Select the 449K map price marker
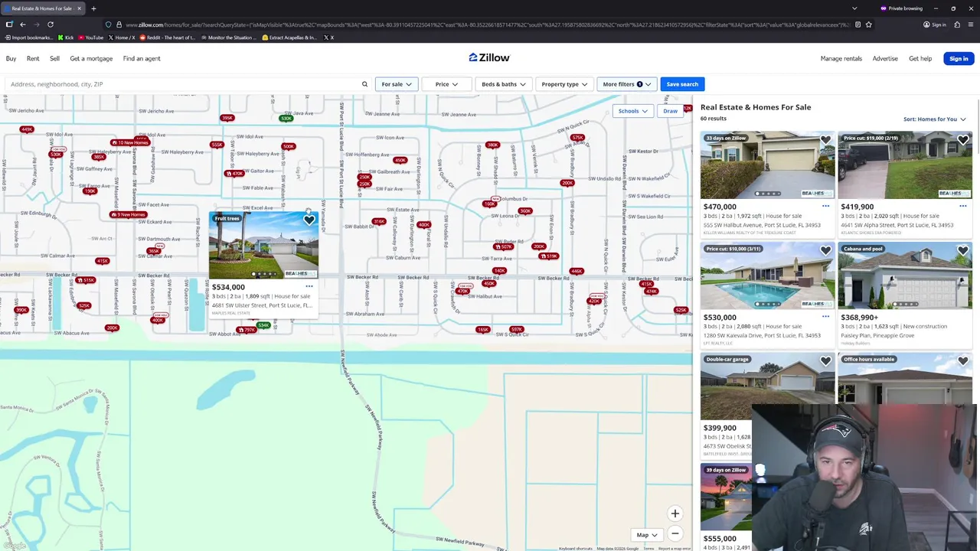The height and width of the screenshot is (551, 980). tap(27, 129)
